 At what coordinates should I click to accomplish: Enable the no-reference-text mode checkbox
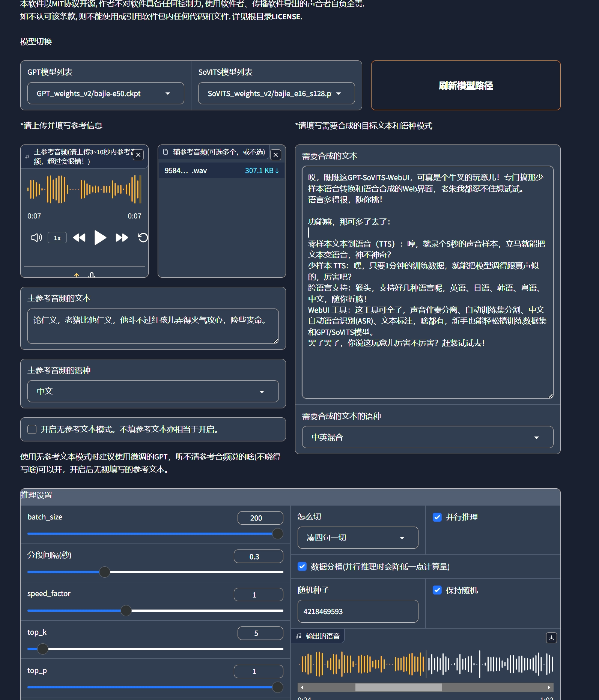(32, 429)
